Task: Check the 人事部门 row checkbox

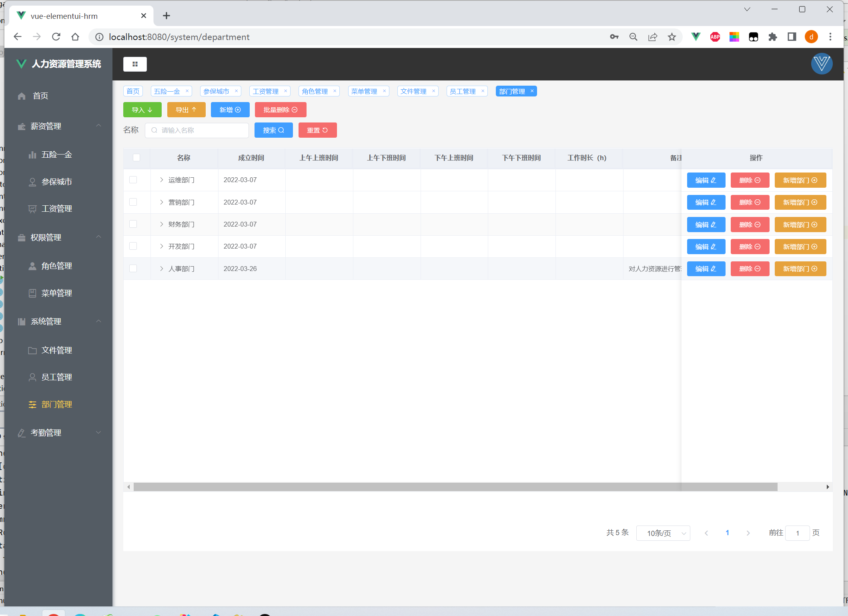Action: tap(133, 269)
